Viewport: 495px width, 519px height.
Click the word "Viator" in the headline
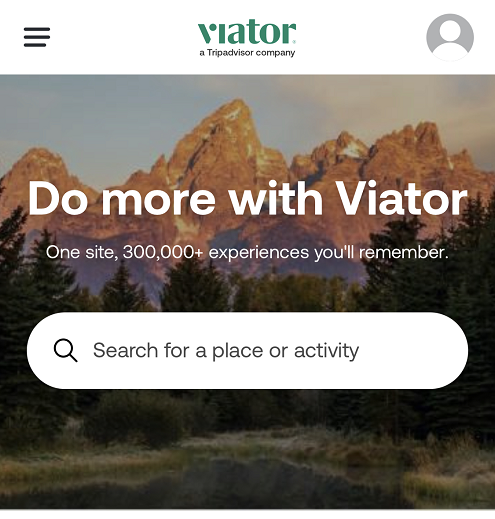(x=401, y=199)
